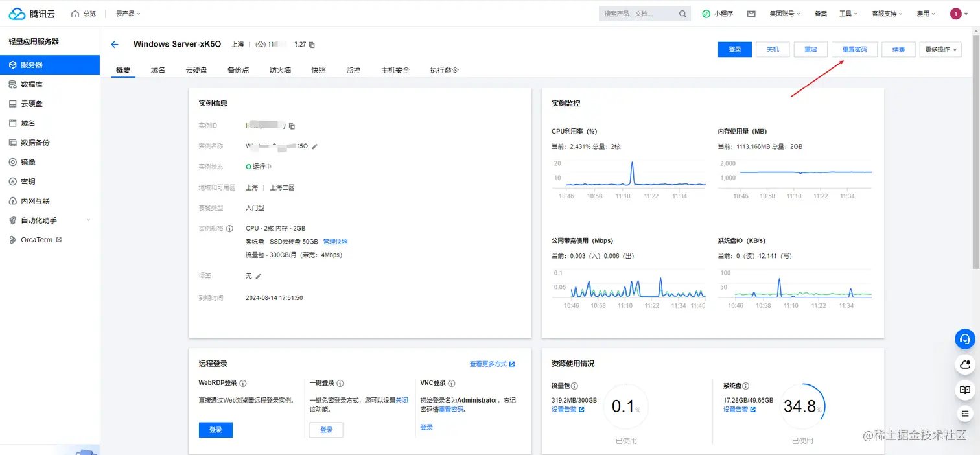Click the 重启 button
The image size is (980, 455).
click(811, 49)
